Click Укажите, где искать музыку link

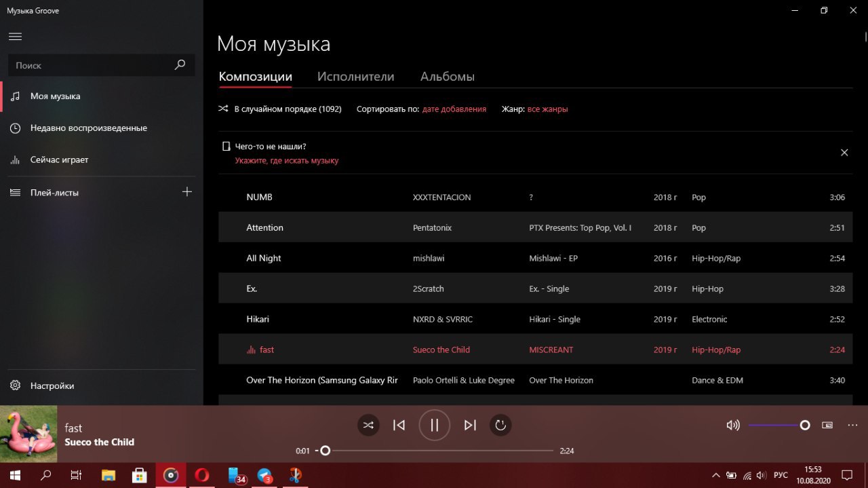[x=287, y=161]
